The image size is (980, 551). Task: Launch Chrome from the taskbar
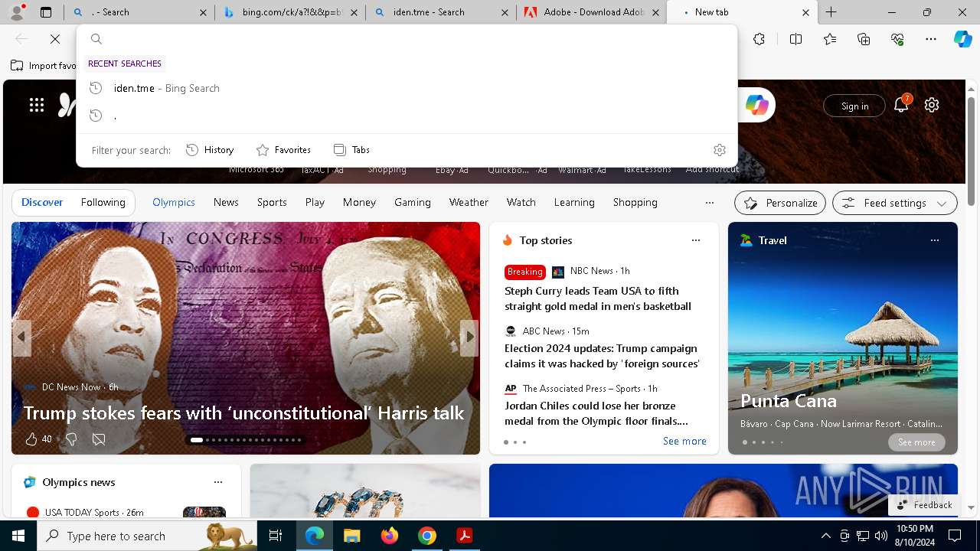(427, 536)
